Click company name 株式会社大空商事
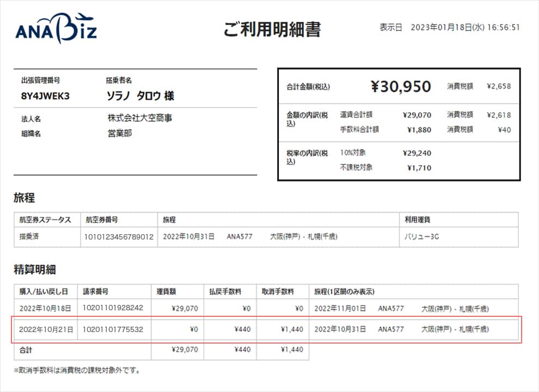The image size is (539, 392). pyautogui.click(x=140, y=118)
